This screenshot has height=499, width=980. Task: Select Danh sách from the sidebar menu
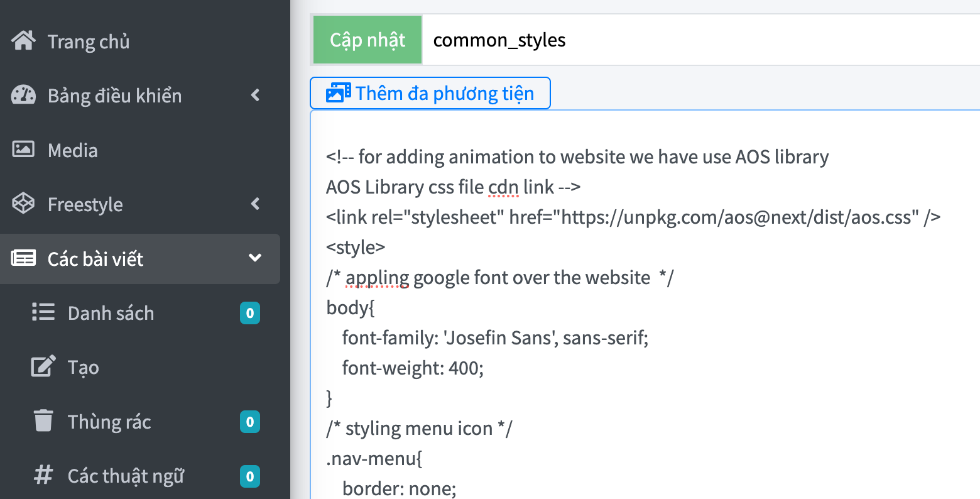point(110,312)
